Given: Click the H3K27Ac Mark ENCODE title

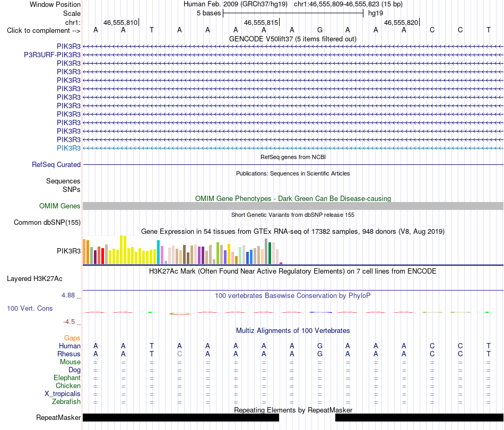Looking at the screenshot, I should (293, 271).
